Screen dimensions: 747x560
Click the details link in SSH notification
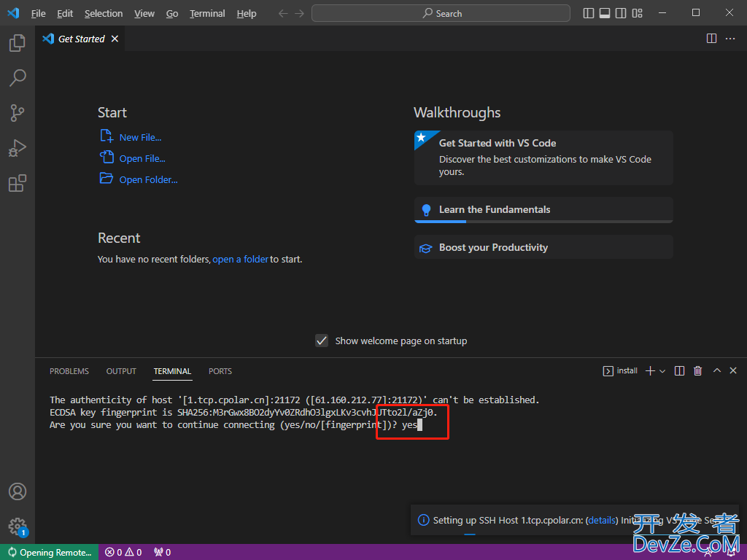coord(602,520)
